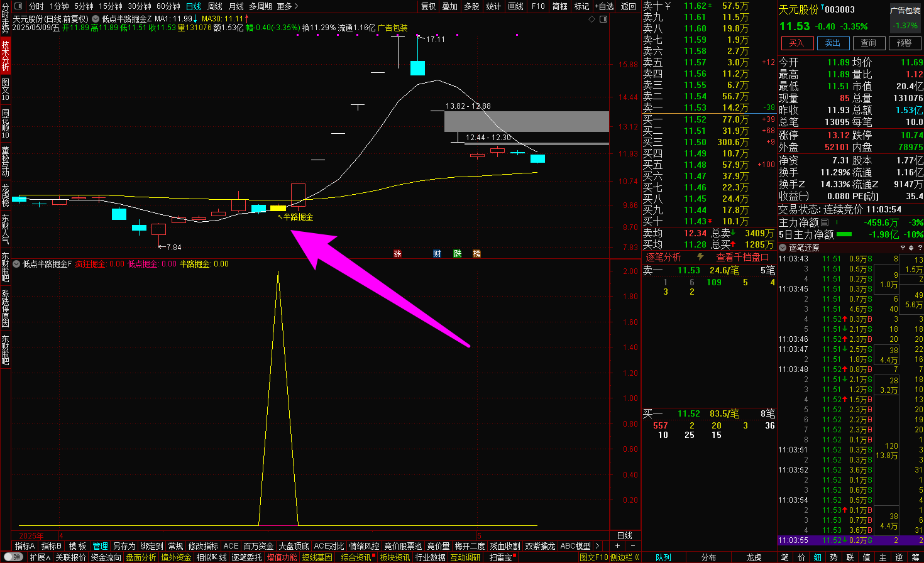Open the F10 company info
Image resolution: width=924 pixels, height=563 pixels.
[x=538, y=6]
